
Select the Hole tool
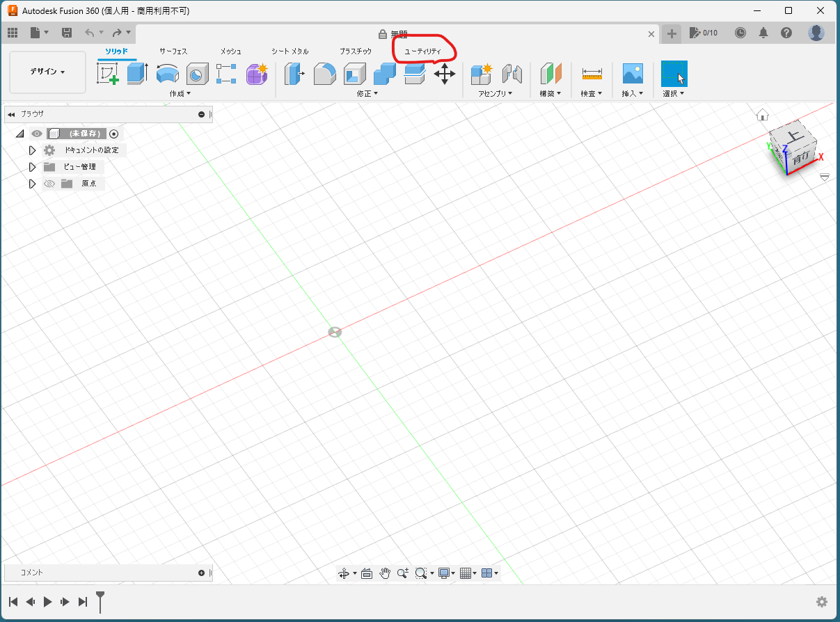point(198,74)
